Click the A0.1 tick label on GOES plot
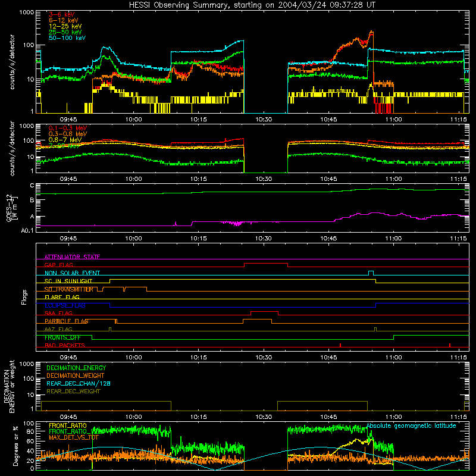This screenshot has height=476, width=476. 27,230
